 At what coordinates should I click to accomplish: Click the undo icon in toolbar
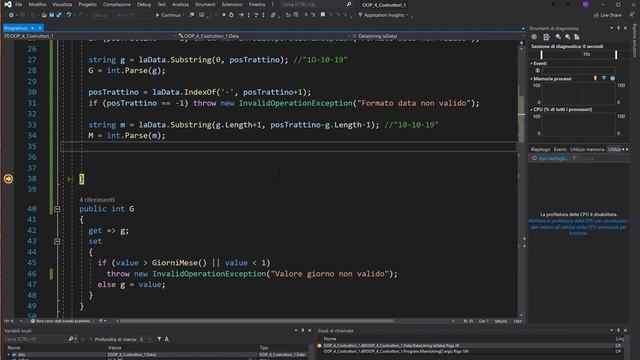pos(69,15)
